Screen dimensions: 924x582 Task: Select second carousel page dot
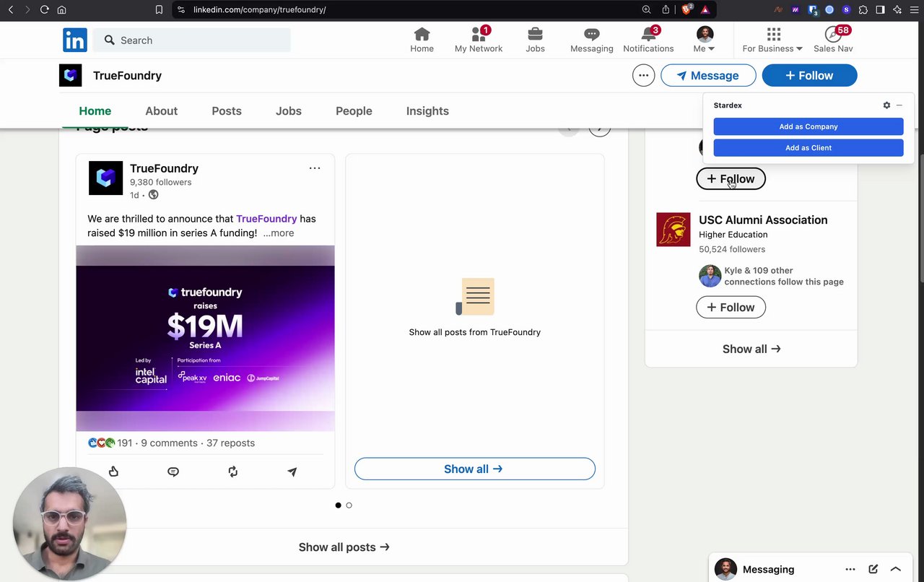tap(349, 505)
